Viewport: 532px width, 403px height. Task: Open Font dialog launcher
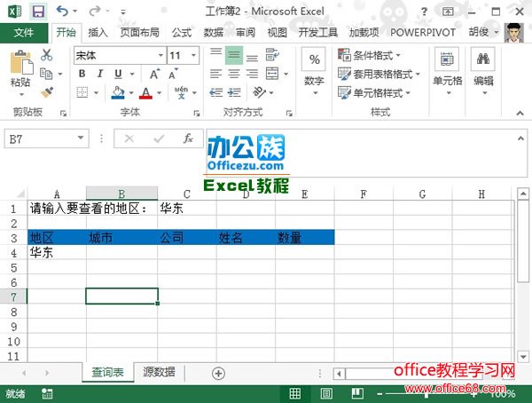[x=197, y=113]
